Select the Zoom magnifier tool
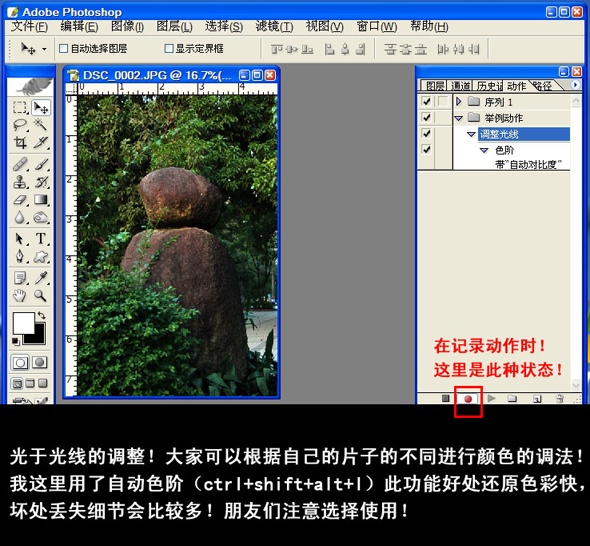 (41, 296)
